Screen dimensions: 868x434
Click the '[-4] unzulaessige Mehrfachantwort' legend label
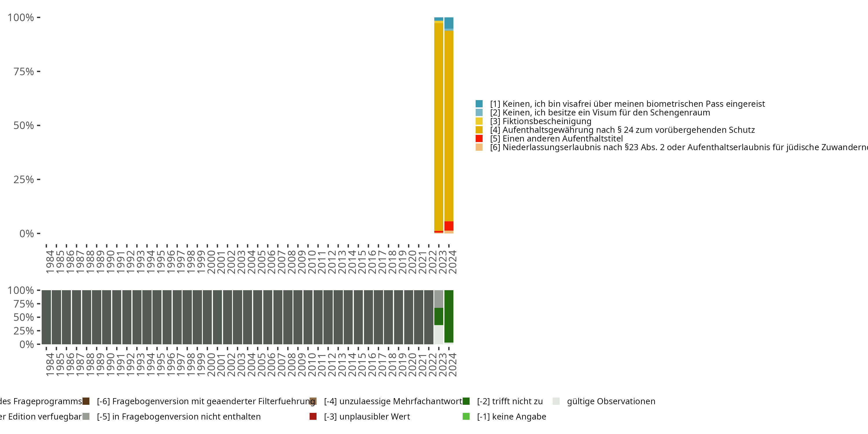tap(393, 401)
